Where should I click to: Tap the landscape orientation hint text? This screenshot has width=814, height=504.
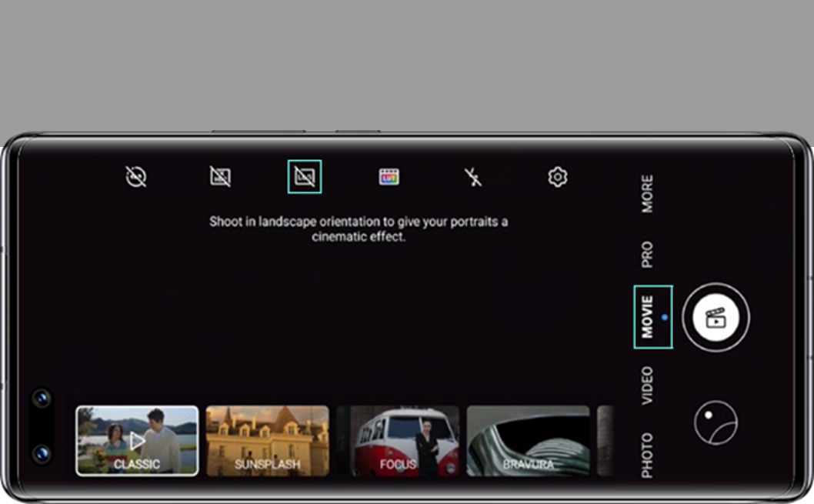(359, 229)
